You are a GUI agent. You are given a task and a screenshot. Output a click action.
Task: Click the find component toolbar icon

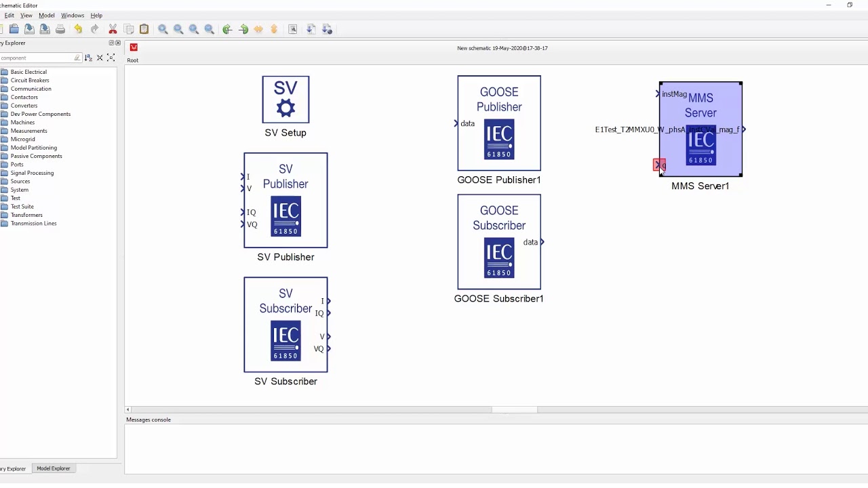coord(293,29)
